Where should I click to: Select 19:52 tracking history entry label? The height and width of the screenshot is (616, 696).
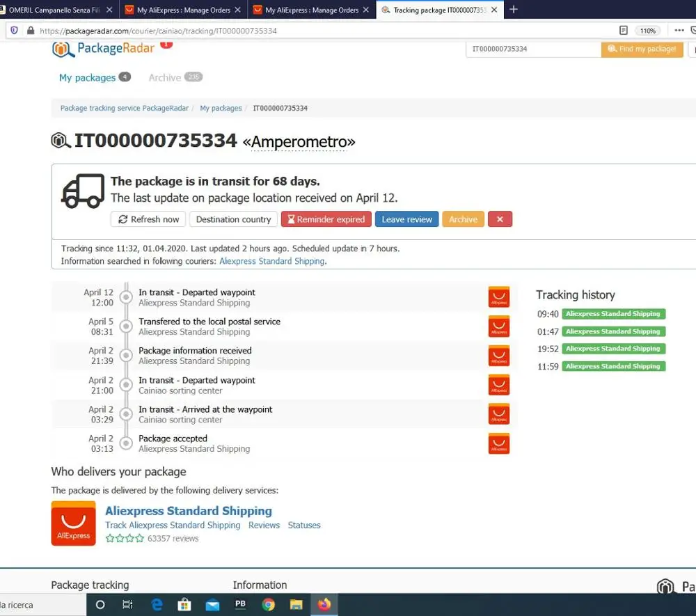(x=613, y=349)
